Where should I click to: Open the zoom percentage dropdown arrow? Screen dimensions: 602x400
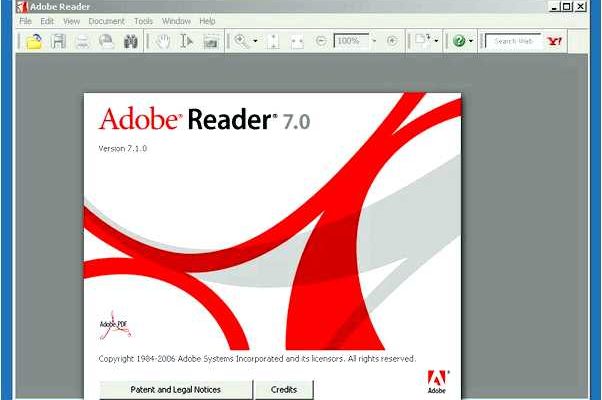374,40
